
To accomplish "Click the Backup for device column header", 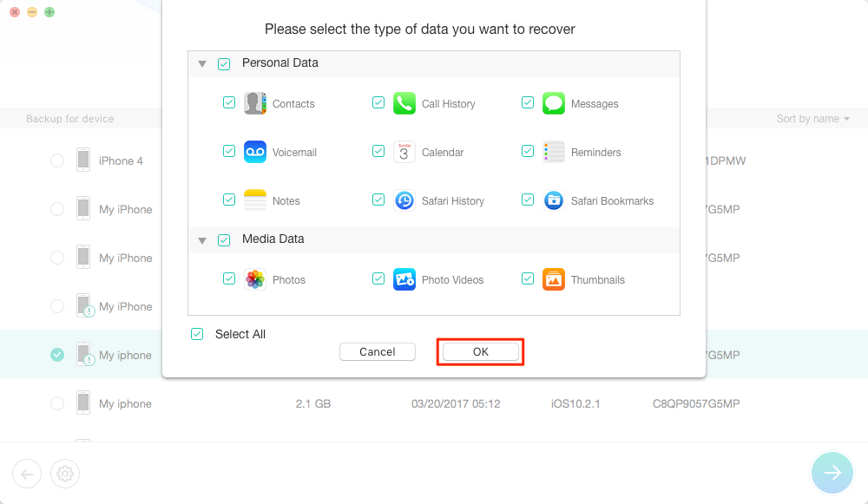I will coord(69,118).
